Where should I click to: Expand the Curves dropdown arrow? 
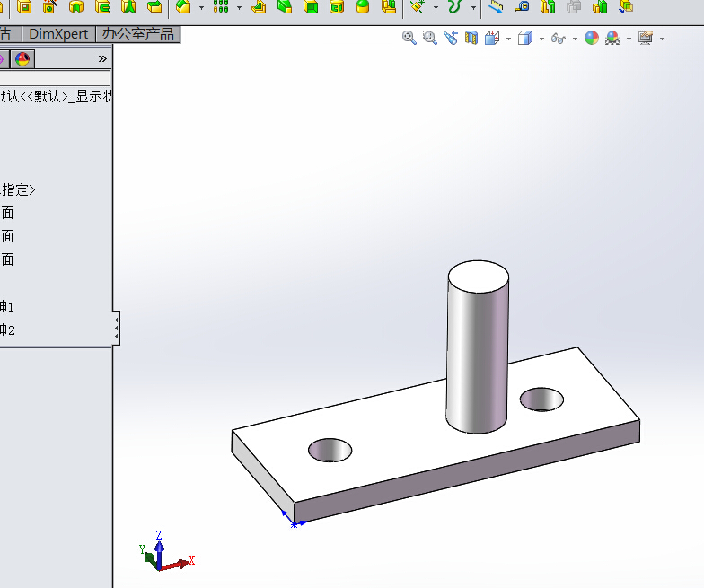pyautogui.click(x=473, y=7)
